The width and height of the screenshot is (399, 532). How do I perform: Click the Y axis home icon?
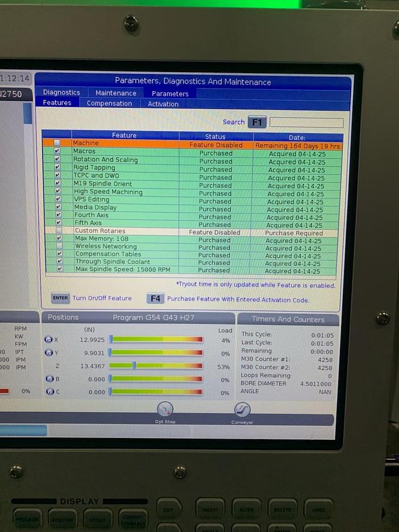[48, 353]
